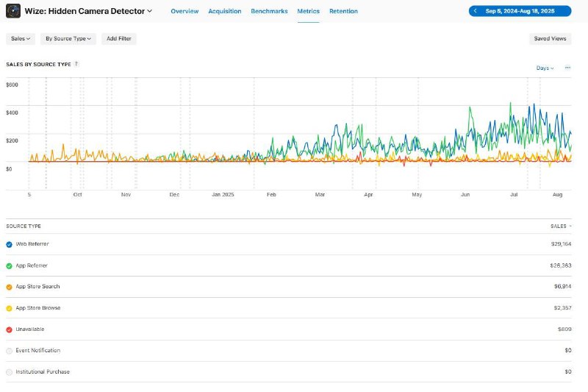Open the Sales metric dropdown
Screen dimensions: 588x392
pyautogui.click(x=21, y=39)
